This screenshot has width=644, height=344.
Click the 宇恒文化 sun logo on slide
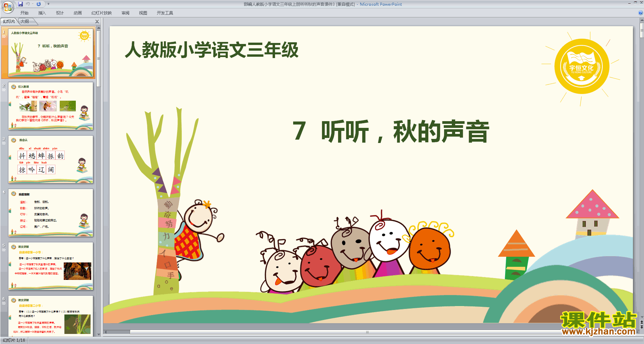pyautogui.click(x=581, y=67)
